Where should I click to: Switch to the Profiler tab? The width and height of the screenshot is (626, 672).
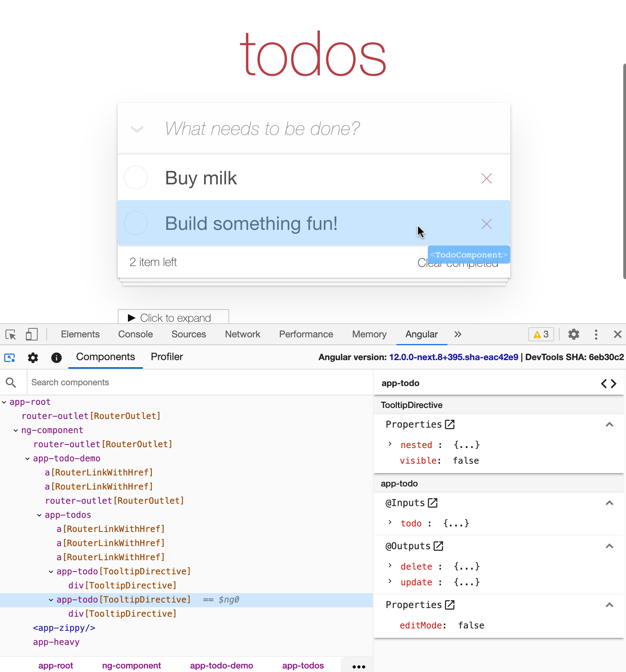point(167,357)
